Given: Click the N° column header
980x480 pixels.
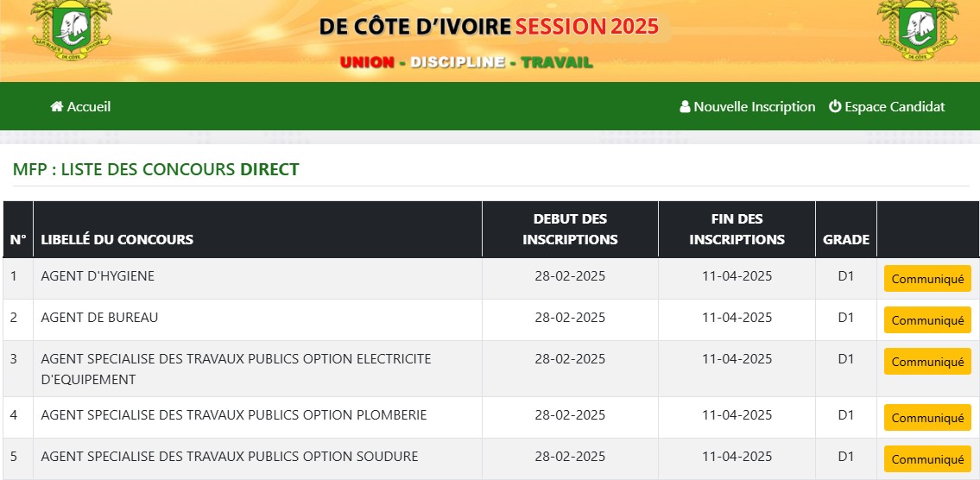Looking at the screenshot, I should [x=18, y=239].
